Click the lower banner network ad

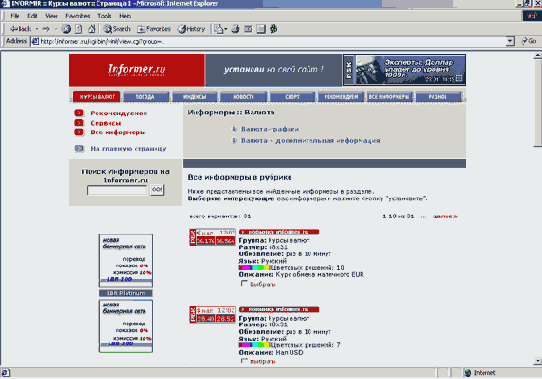tap(126, 326)
